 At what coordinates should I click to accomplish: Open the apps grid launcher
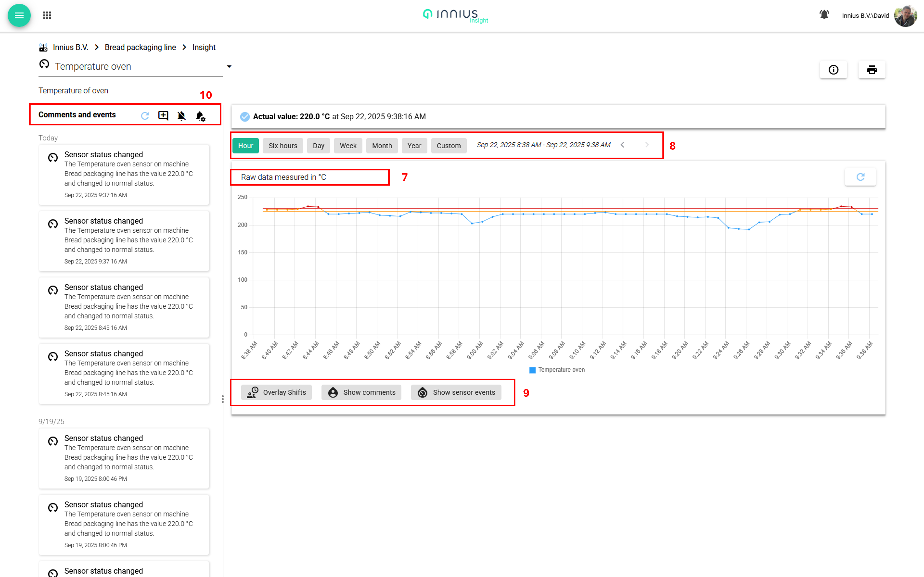tap(47, 15)
